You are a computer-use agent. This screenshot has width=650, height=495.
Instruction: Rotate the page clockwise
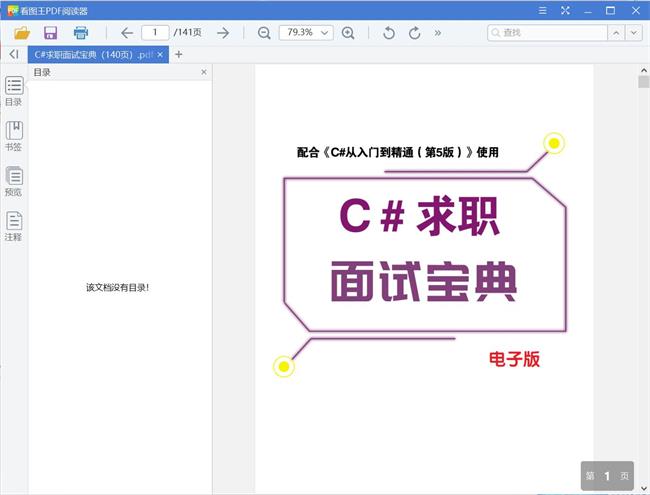pos(415,33)
